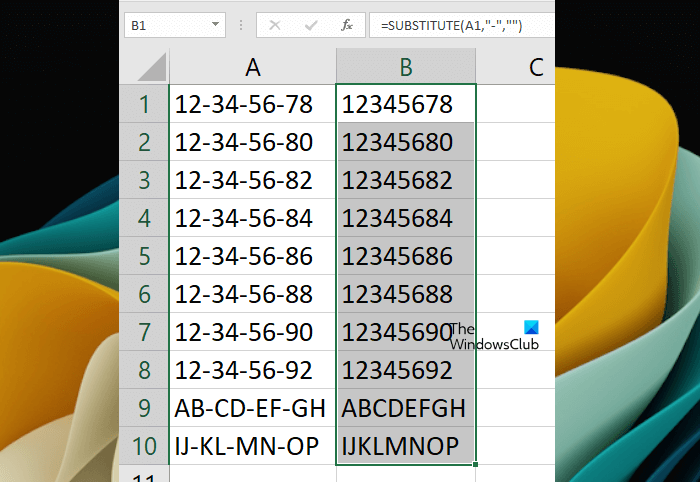Click cell containing ABCDEFGH
The image size is (700, 482).
pyautogui.click(x=406, y=408)
